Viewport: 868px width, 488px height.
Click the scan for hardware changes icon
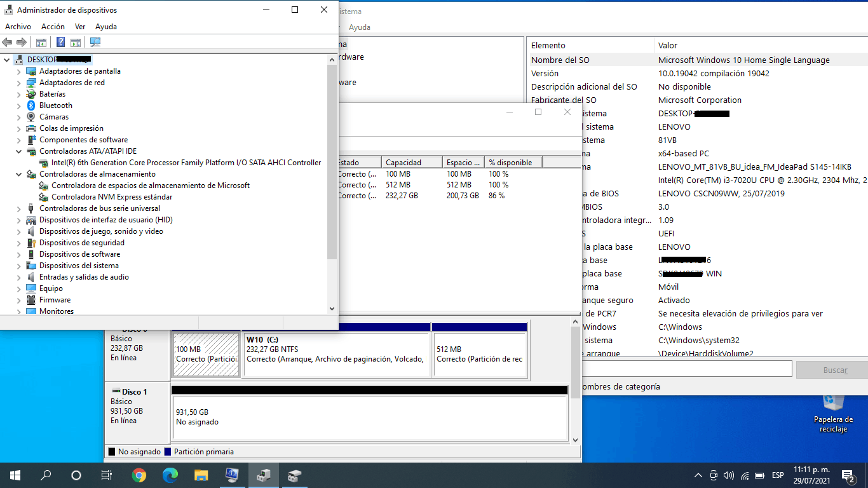coord(95,42)
